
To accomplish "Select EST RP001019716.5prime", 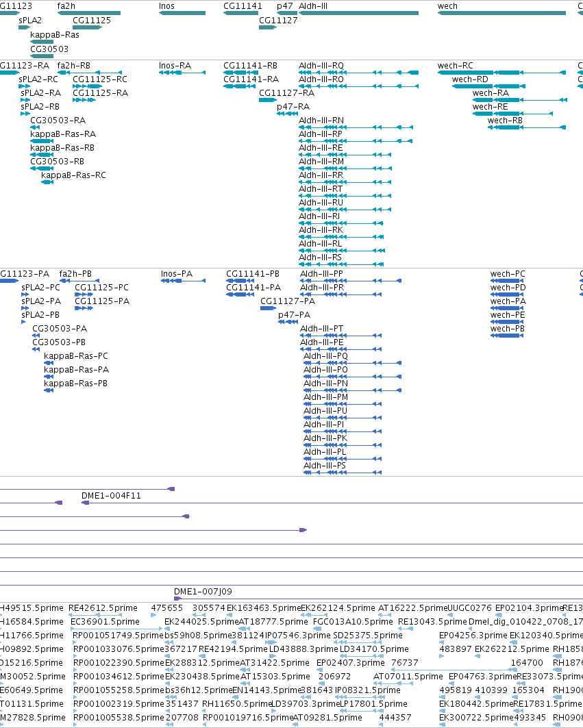I will [247, 717].
